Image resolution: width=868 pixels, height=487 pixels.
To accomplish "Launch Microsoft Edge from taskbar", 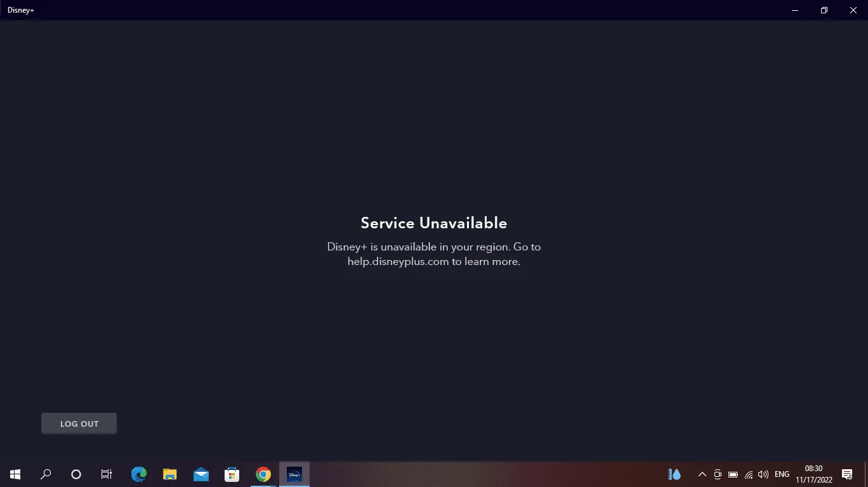I will 138,474.
